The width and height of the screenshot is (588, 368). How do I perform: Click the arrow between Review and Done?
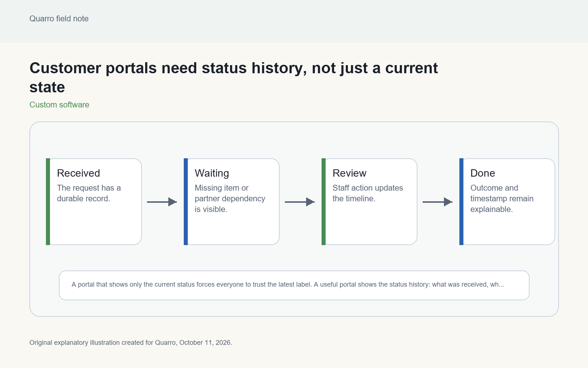pos(438,202)
